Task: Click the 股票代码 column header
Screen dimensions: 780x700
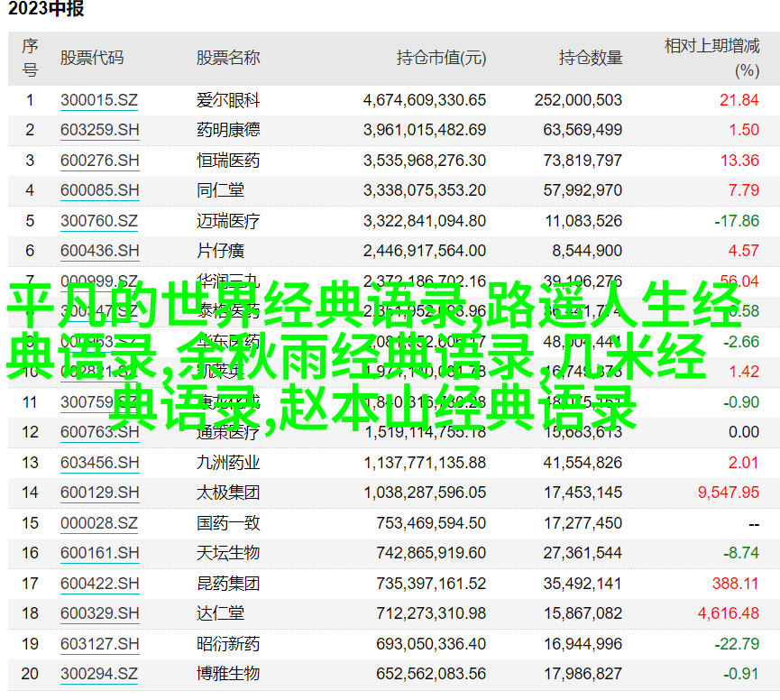Action: pos(92,58)
